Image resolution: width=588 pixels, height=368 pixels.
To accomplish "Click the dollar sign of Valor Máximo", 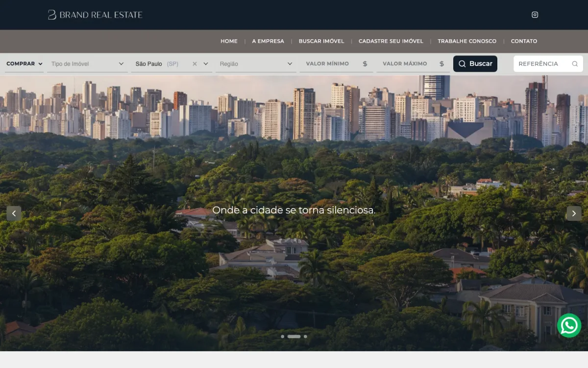I will pos(441,64).
